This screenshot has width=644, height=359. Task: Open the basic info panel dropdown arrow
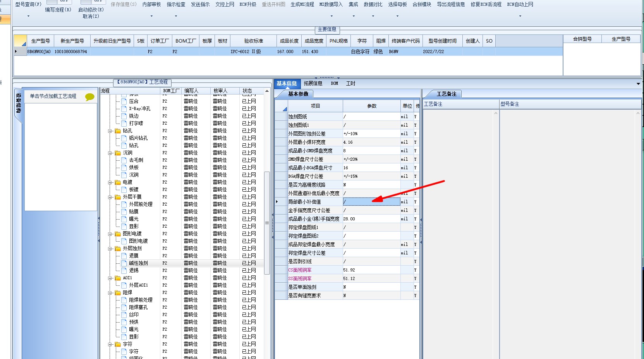(638, 84)
